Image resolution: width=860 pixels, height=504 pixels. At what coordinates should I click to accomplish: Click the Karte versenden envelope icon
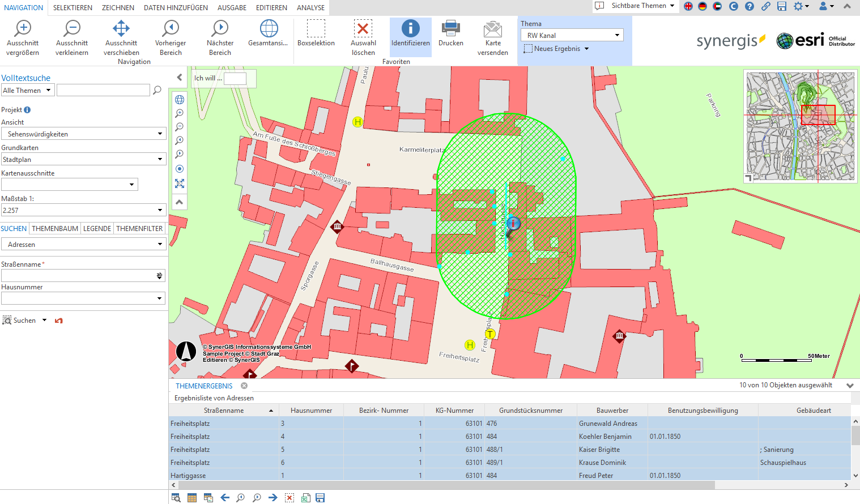pos(493,29)
